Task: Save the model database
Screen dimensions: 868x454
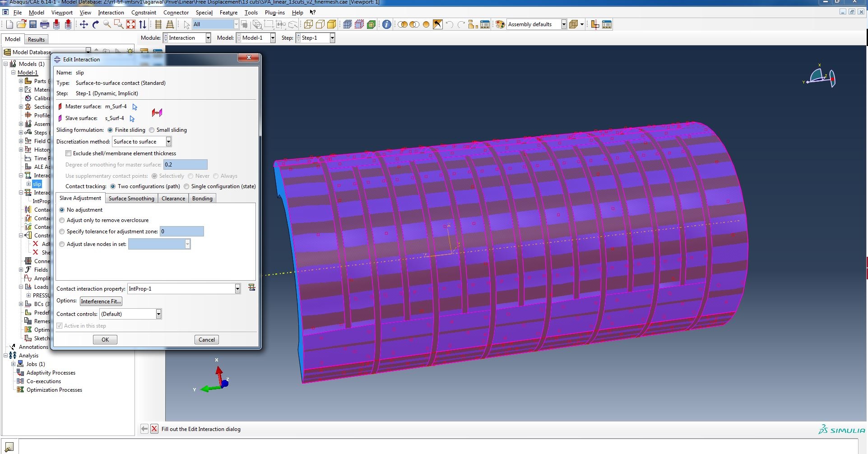Action: [33, 24]
